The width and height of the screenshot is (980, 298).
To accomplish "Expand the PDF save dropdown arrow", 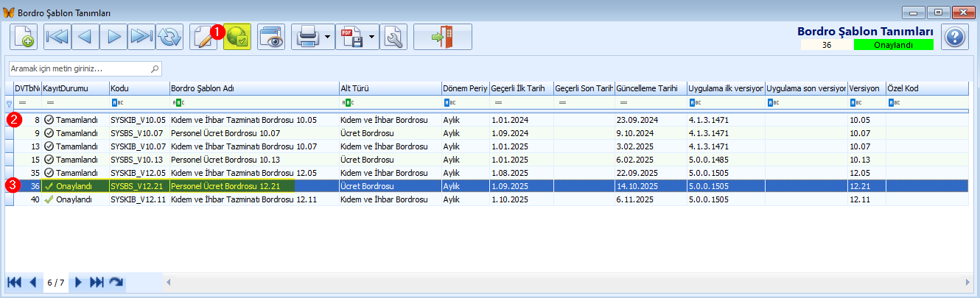I will [371, 37].
